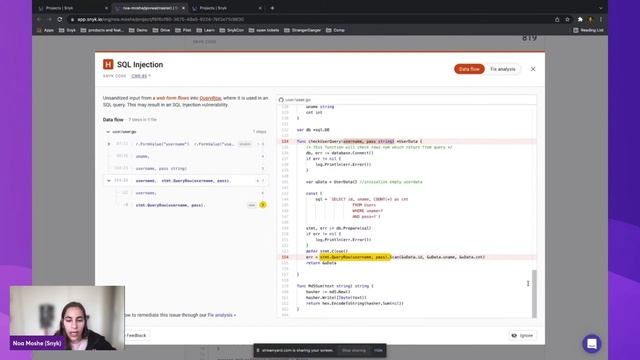Open a new browser tab
Screen dimensions: 640x360
click(x=272, y=8)
